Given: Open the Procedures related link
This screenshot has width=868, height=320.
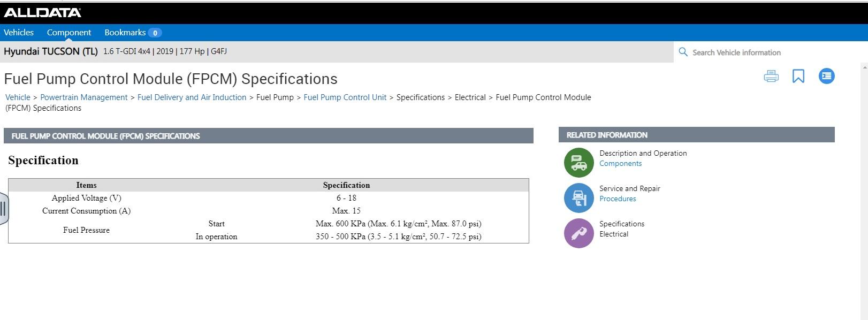Looking at the screenshot, I should tap(618, 199).
